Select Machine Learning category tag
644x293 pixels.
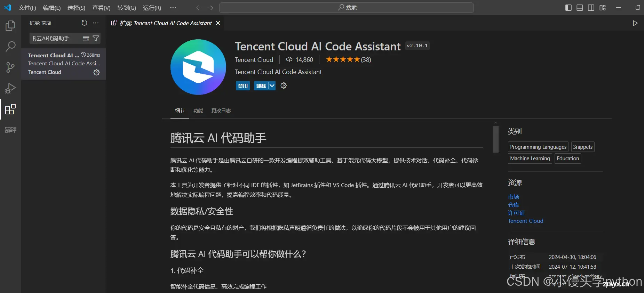click(x=530, y=158)
